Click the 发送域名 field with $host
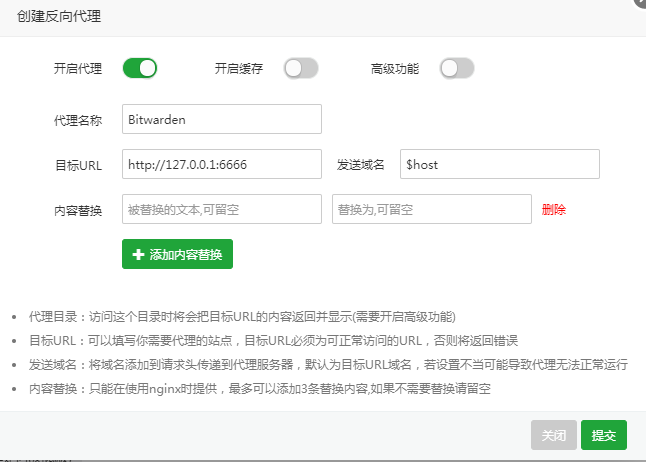 500,164
